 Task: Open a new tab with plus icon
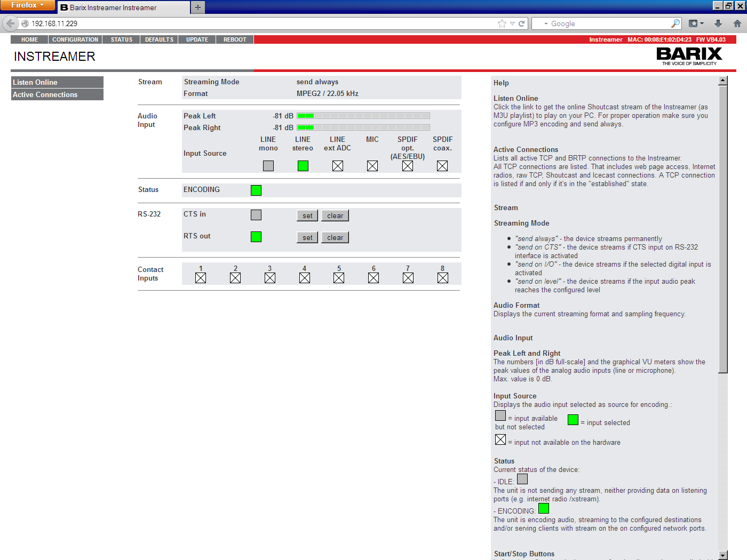[197, 7]
